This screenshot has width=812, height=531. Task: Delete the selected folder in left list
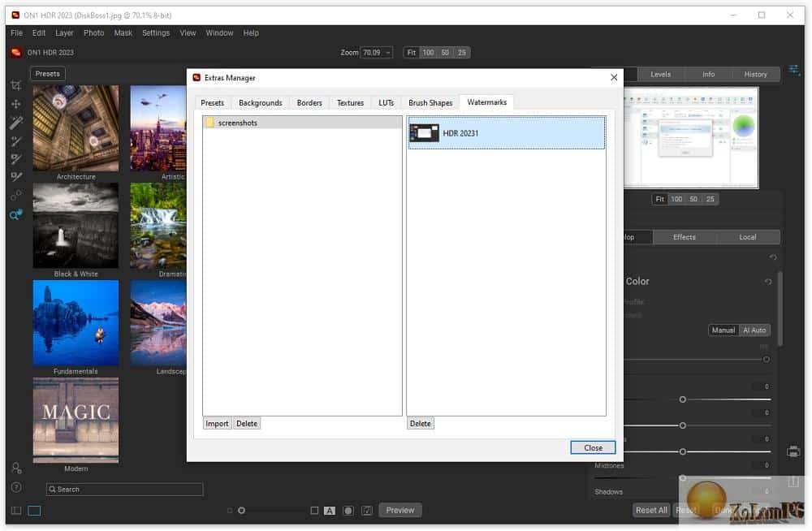point(247,424)
